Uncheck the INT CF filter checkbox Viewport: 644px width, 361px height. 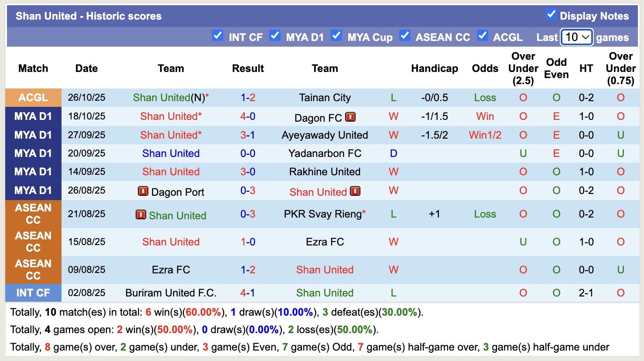coord(217,35)
